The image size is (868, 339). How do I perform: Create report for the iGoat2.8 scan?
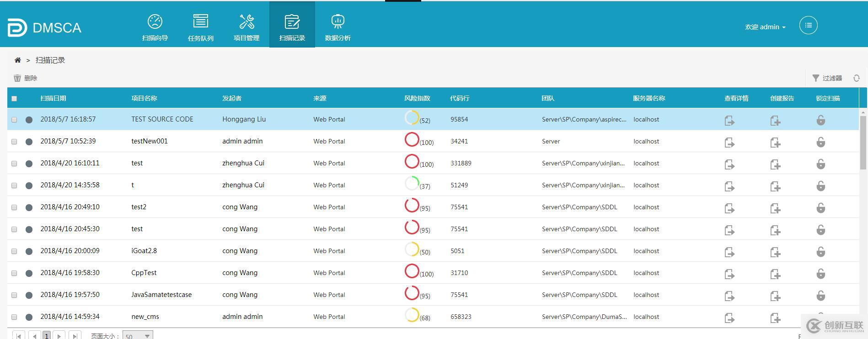775,252
